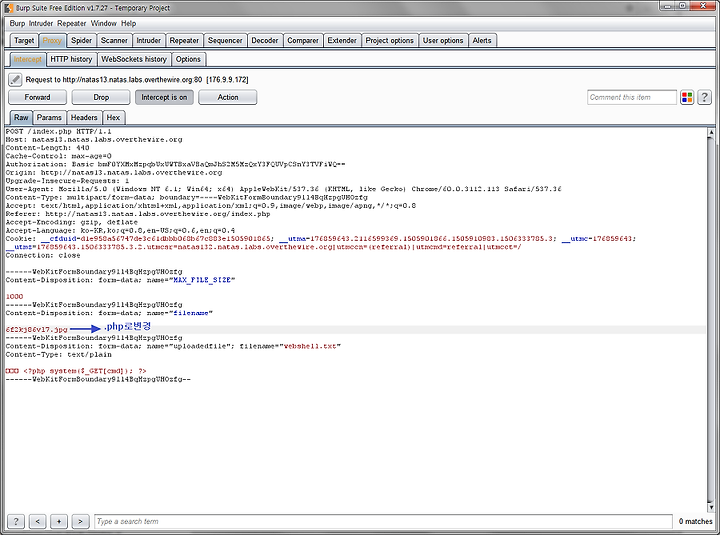Switch to the Alerts tab
Screen dimensions: 720x535
(482, 40)
